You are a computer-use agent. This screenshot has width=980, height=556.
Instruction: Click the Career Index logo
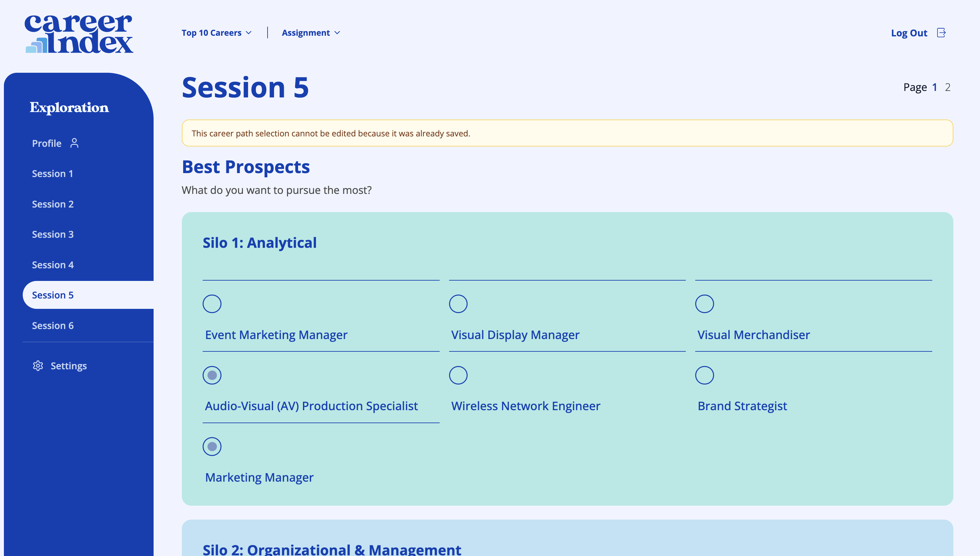click(79, 33)
